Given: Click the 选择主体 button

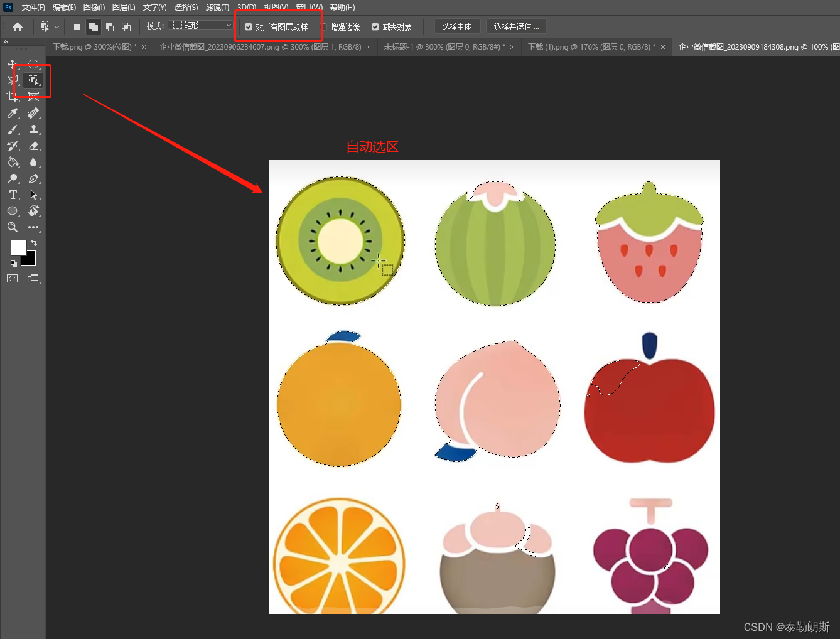Looking at the screenshot, I should click(x=456, y=26).
